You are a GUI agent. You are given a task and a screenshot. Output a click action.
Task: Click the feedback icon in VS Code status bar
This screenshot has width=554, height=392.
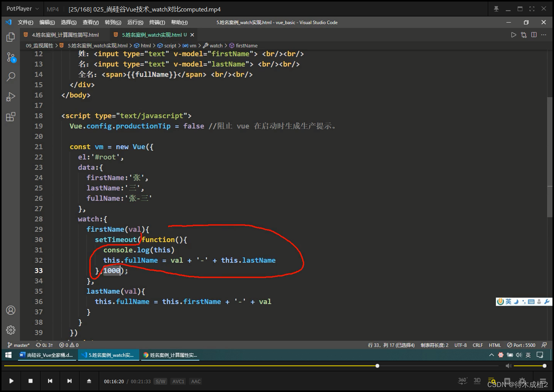[x=544, y=345]
